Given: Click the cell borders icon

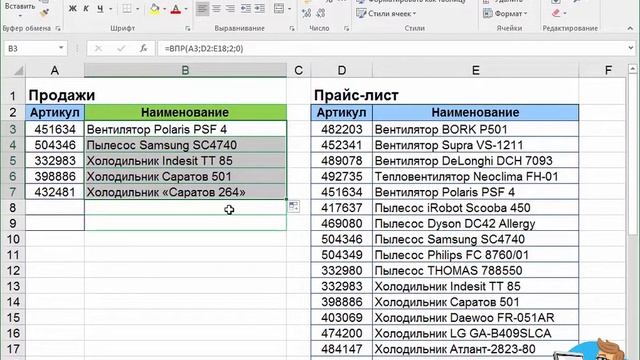Looking at the screenshot, I should [127, 9].
